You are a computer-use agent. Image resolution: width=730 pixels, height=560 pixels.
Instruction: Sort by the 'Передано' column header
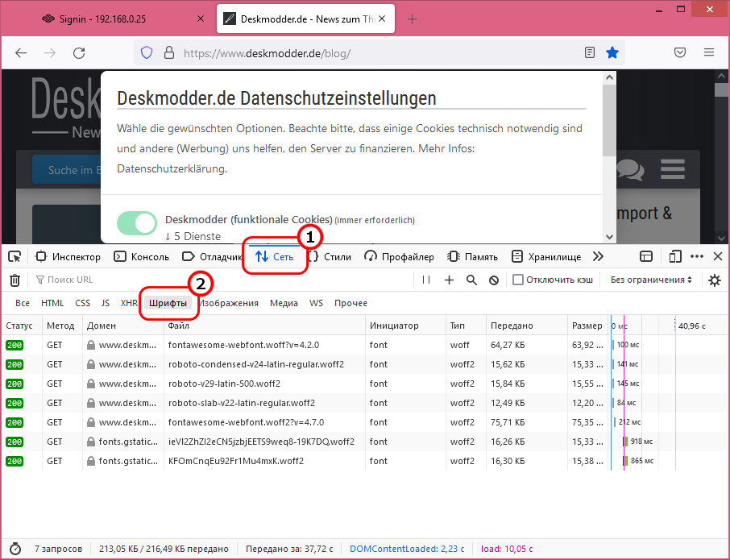(511, 326)
